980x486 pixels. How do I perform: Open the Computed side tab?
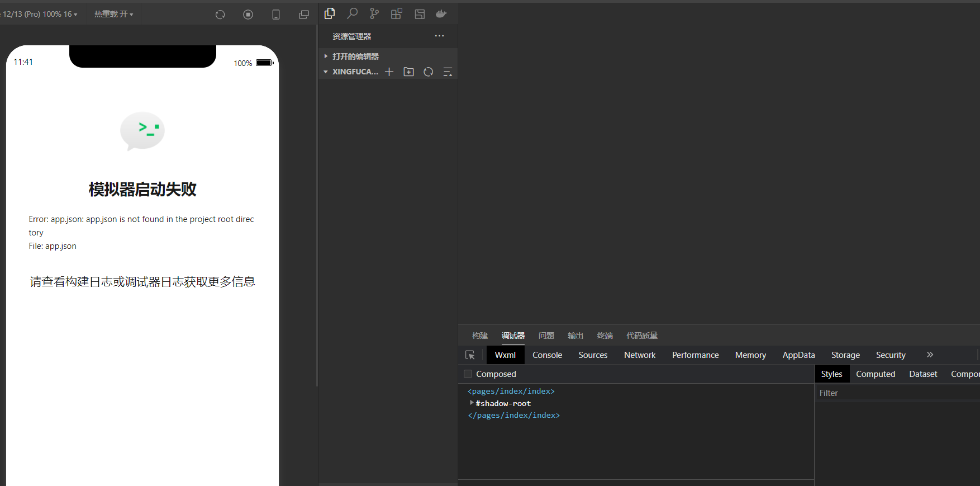[876, 374]
